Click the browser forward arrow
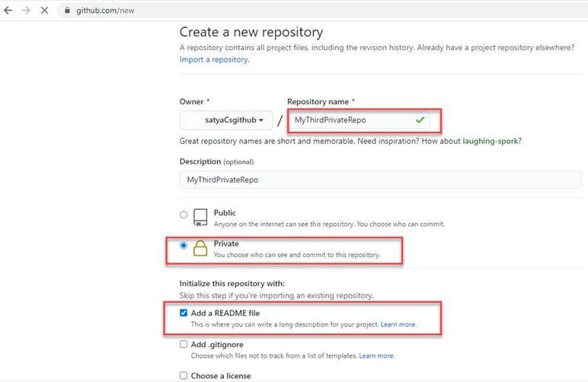 pyautogui.click(x=27, y=11)
